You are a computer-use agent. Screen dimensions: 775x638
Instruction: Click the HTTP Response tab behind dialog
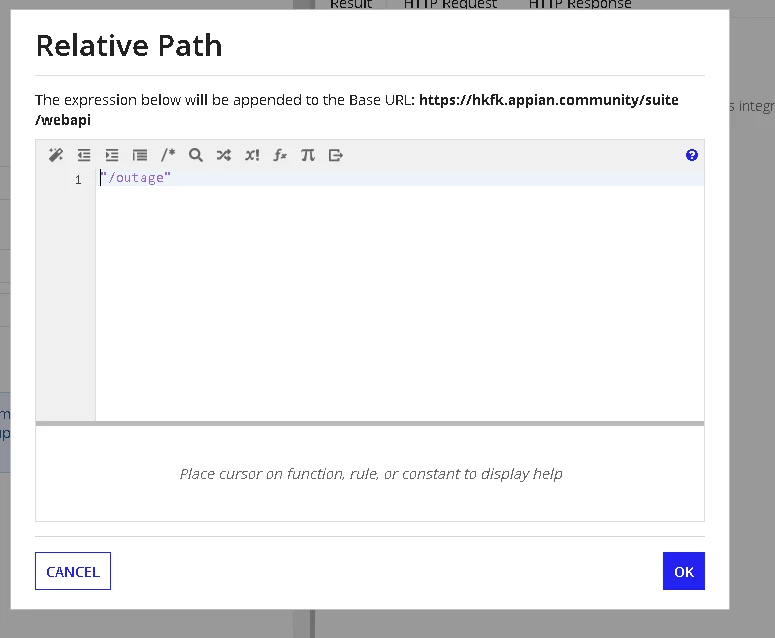[x=580, y=4]
